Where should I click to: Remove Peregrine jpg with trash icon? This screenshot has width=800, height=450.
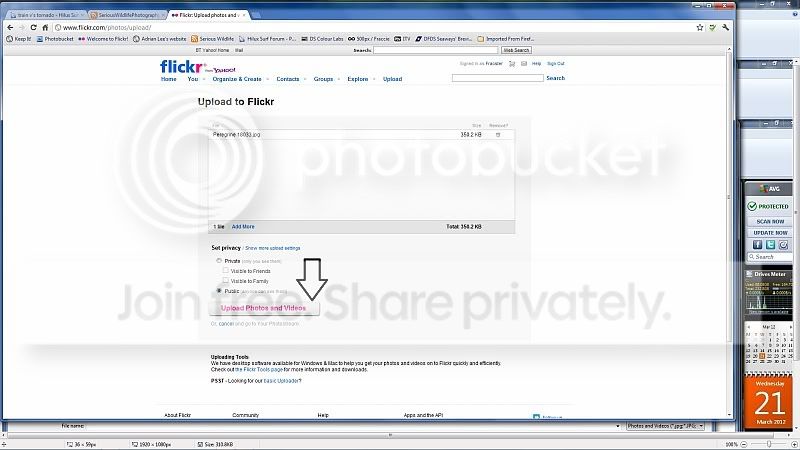(x=498, y=135)
